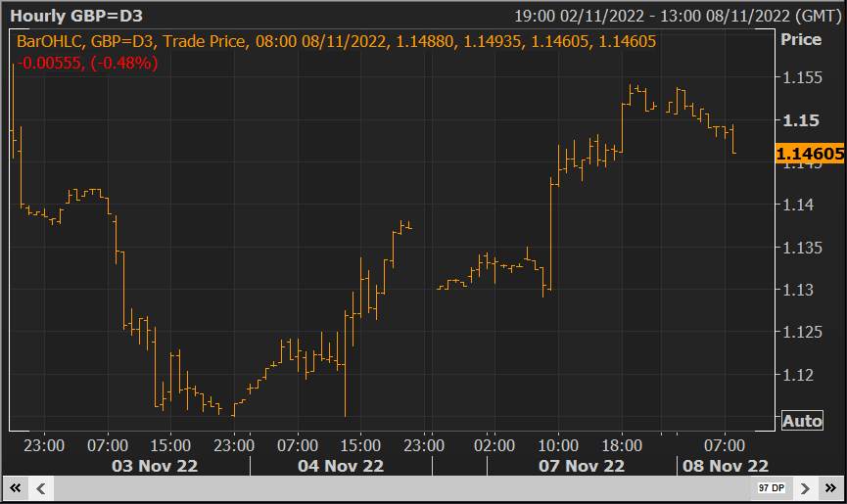Screen dimensions: 847x504
Task: Click the 02:00 time axis label
Action: 494,445
